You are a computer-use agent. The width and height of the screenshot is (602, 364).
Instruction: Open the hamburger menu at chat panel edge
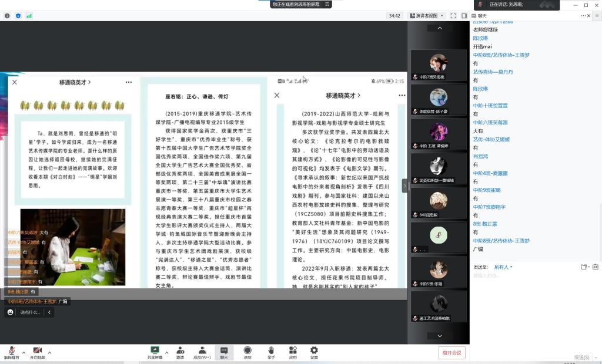tap(597, 16)
